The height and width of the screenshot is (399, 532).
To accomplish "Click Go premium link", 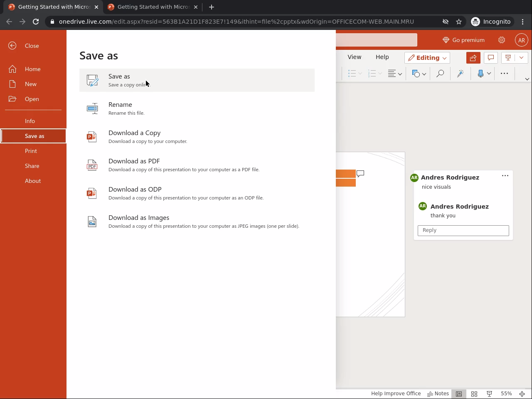I will [463, 40].
